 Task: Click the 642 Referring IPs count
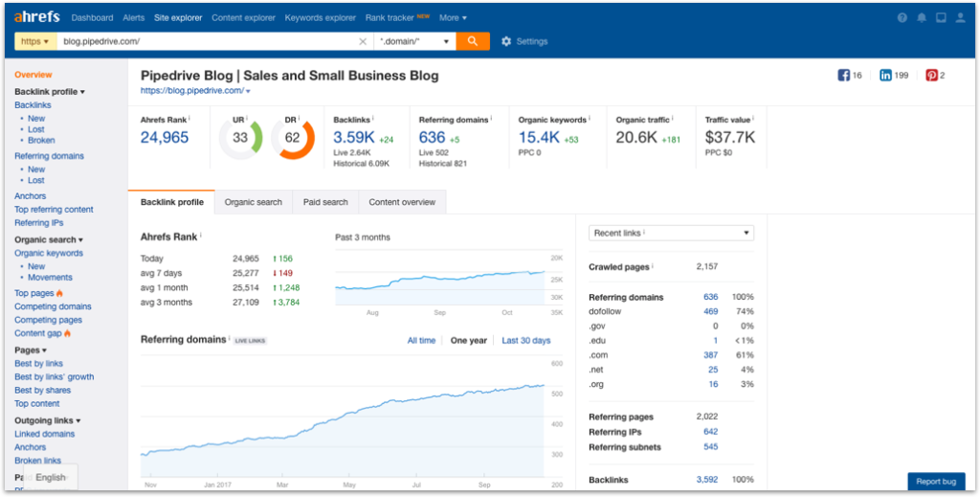click(x=711, y=431)
